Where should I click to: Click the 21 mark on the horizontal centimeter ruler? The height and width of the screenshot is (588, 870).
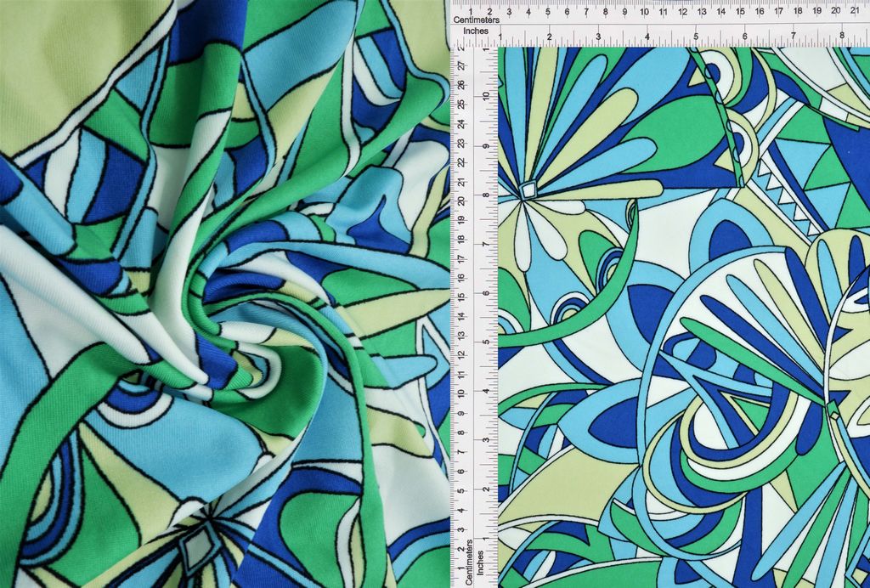(855, 10)
